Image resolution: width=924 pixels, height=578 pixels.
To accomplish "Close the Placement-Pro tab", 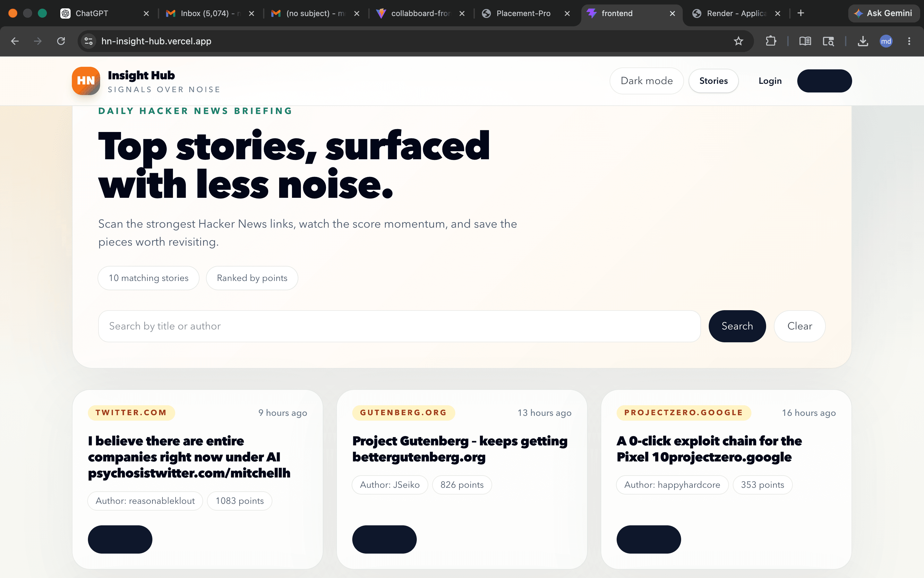I will click(x=567, y=13).
